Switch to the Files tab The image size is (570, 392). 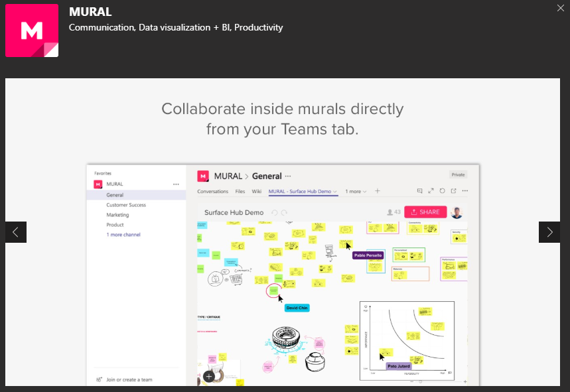click(x=240, y=192)
